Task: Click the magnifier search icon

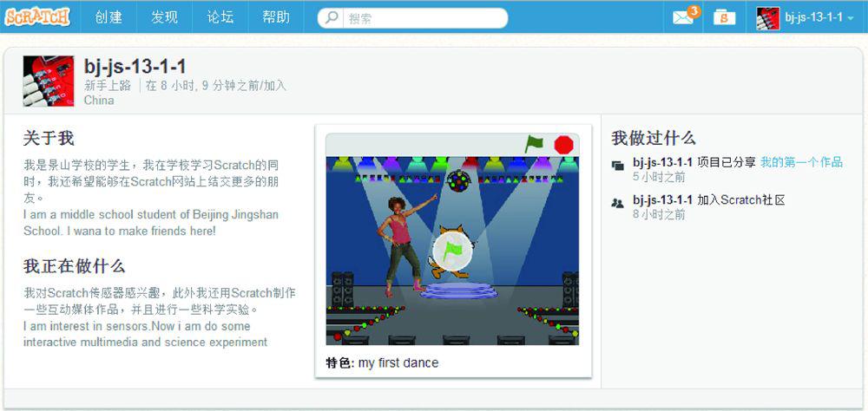Action: pyautogui.click(x=331, y=17)
